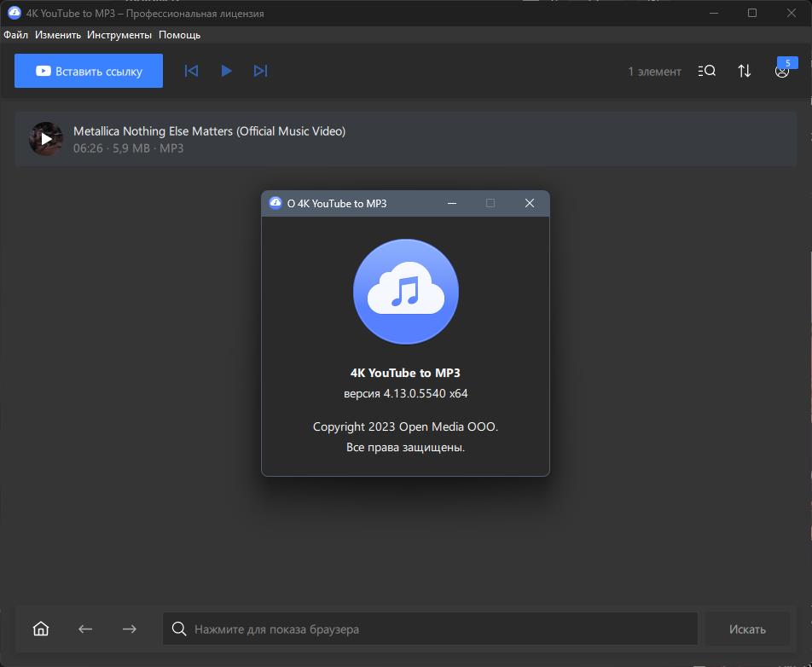The height and width of the screenshot is (667, 812).
Task: Skip to previous track
Action: [x=191, y=71]
